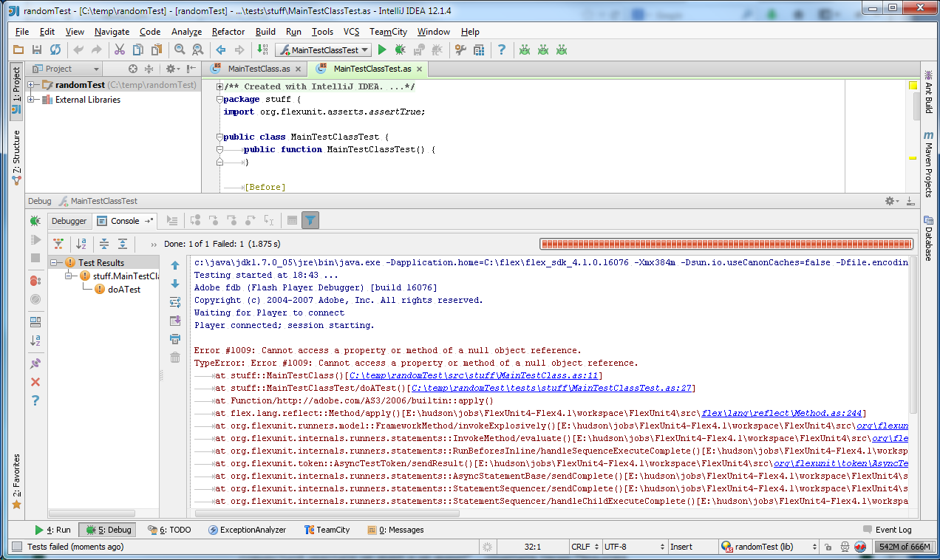940x560 pixels.
Task: Click the Down stack trace arrow
Action: pyautogui.click(x=175, y=284)
